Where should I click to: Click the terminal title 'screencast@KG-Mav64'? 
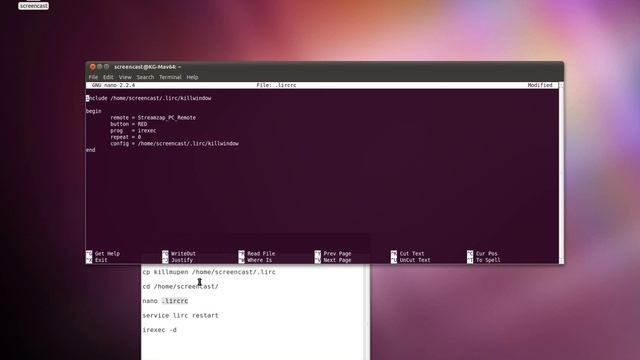click(x=147, y=67)
